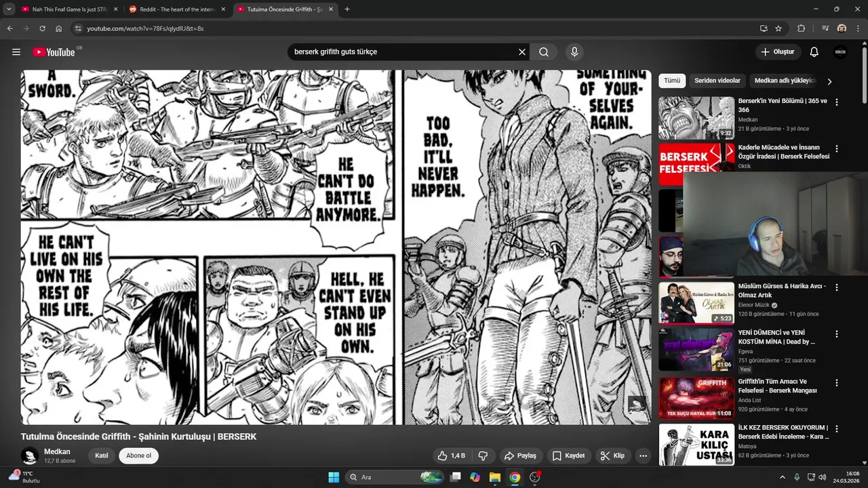This screenshot has height=488, width=868.
Task: Open File Explorer from the taskbar
Action: (x=495, y=477)
